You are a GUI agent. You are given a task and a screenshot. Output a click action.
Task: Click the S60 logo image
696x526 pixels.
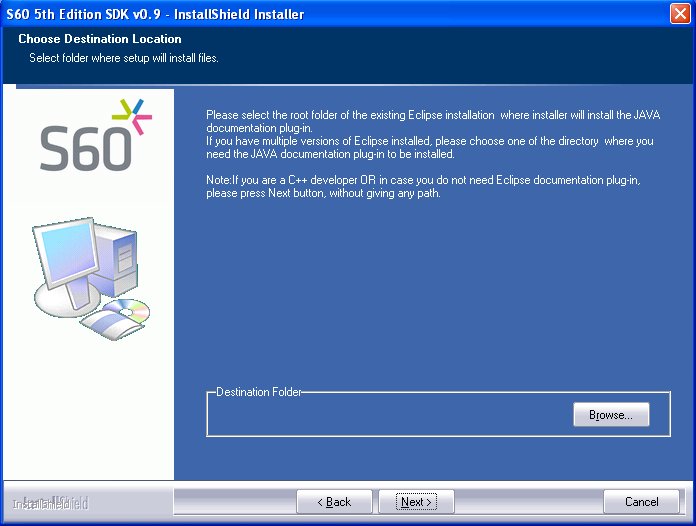pyautogui.click(x=95, y=135)
